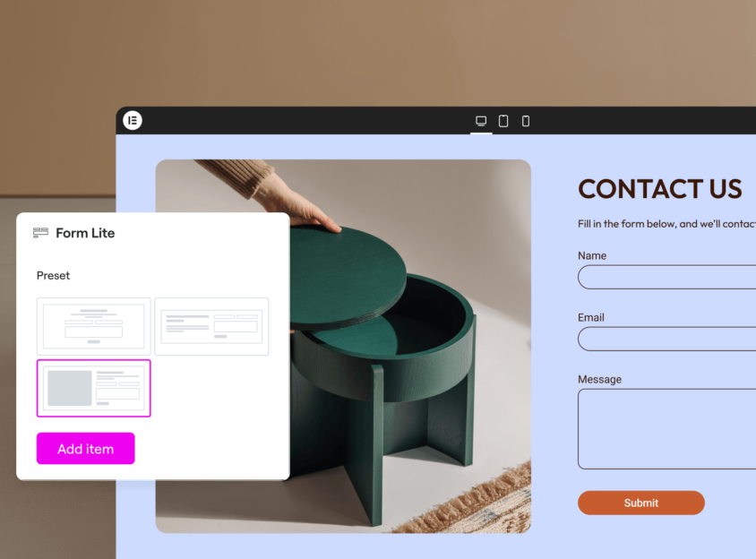Screen dimensions: 756x559
Task: Click the Preset label
Action: (53, 275)
